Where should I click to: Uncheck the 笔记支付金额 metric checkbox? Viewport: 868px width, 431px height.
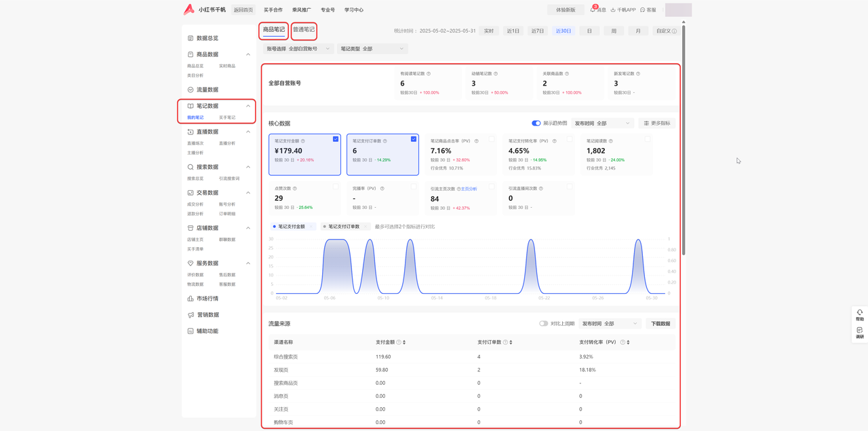point(336,139)
